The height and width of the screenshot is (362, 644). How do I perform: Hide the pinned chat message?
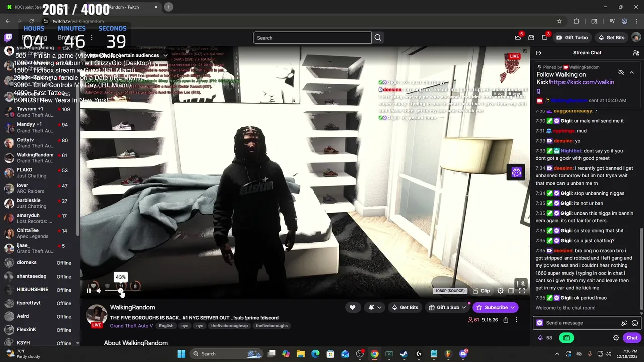pos(621,72)
